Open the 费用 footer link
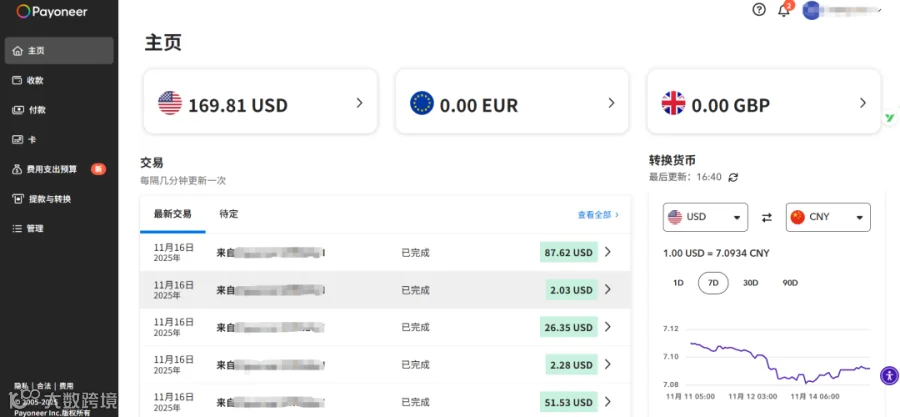The image size is (900, 417). point(67,386)
